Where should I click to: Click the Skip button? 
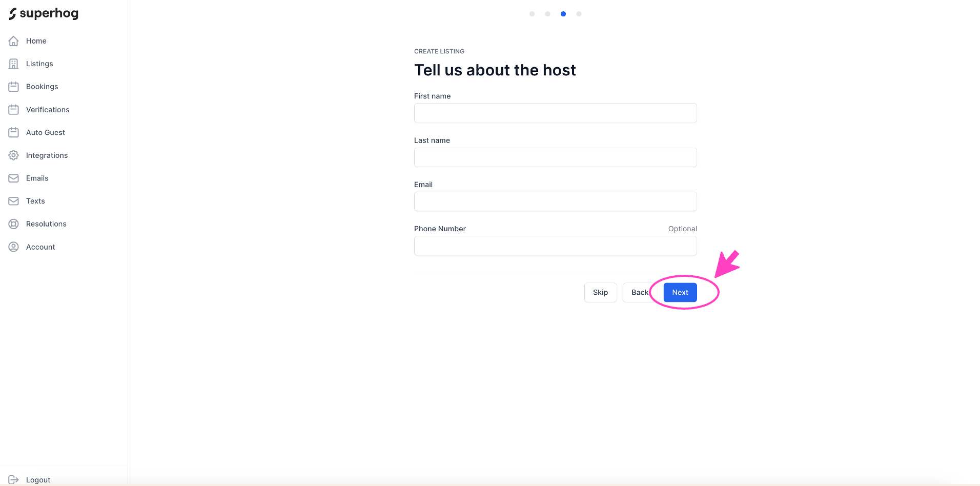pyautogui.click(x=600, y=292)
